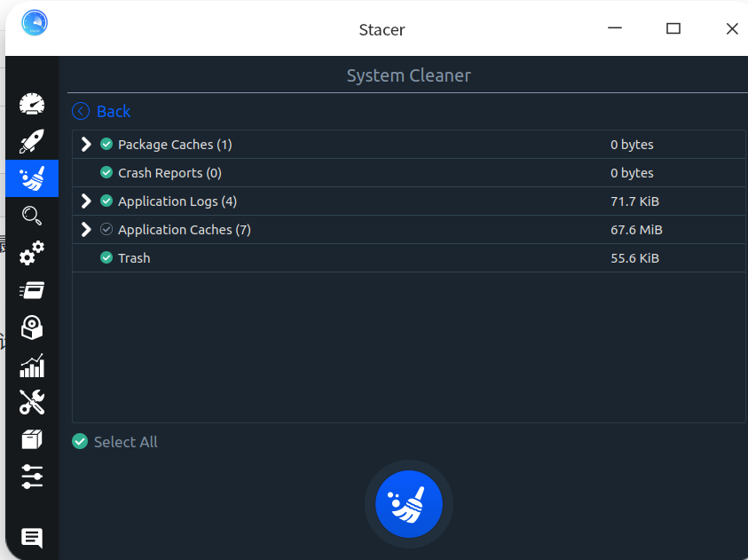Uncheck the Crash Reports checkbox
748x560 pixels.
pyautogui.click(x=106, y=173)
